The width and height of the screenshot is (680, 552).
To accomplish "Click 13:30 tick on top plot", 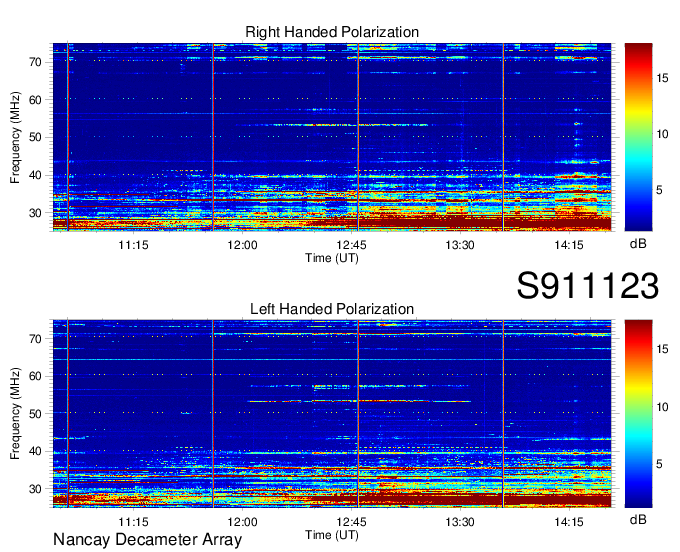I will (460, 245).
